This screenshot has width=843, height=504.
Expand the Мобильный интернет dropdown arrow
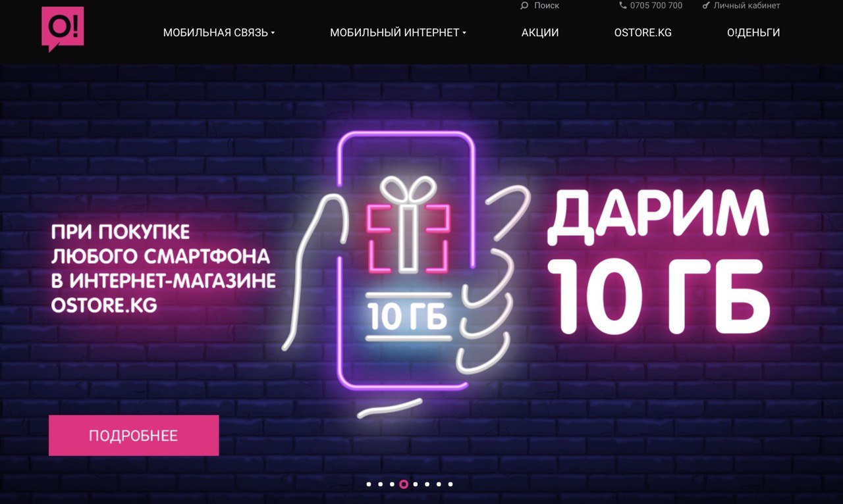tap(464, 33)
